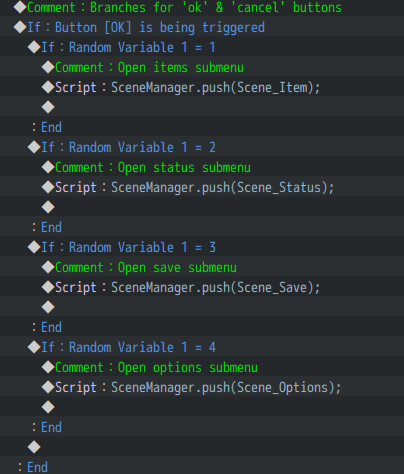
Task: Select the Scene_Item script line
Action: (x=202, y=87)
